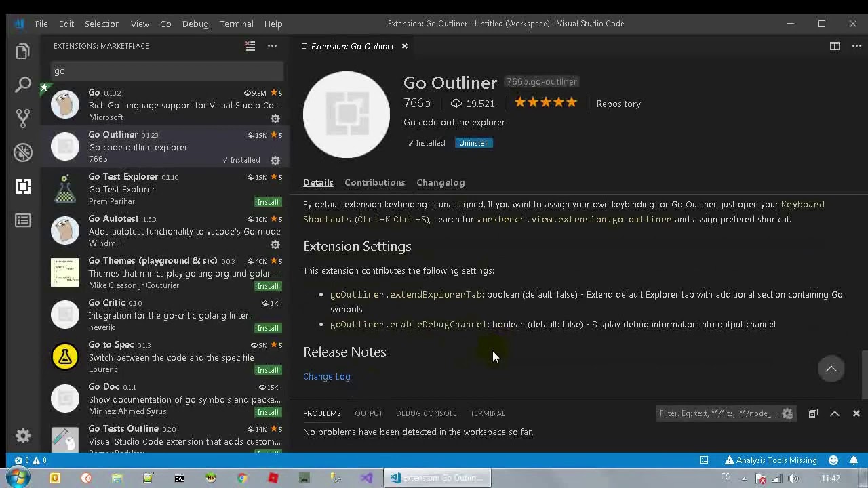Click the taskbar clock showing 11:42

point(831,479)
